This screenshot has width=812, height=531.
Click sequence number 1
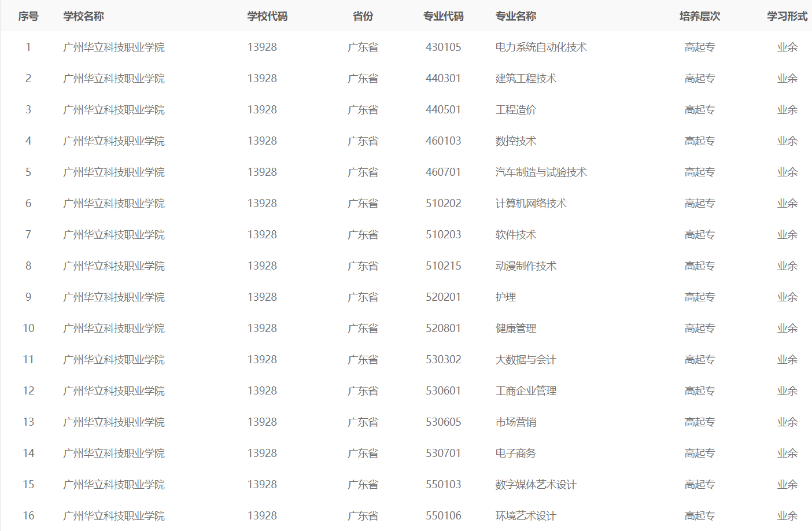28,47
